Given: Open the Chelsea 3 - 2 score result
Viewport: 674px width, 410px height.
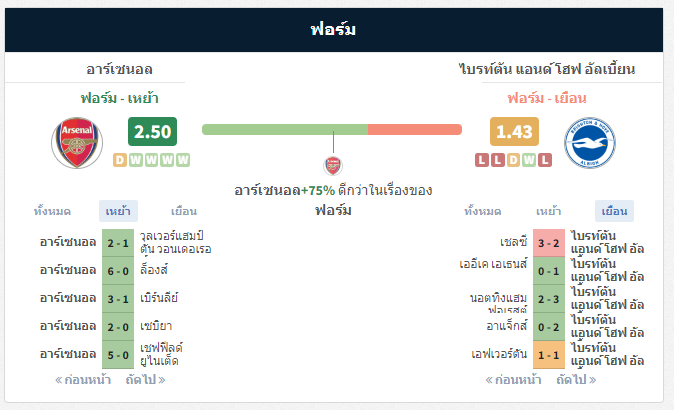Looking at the screenshot, I should click(548, 243).
